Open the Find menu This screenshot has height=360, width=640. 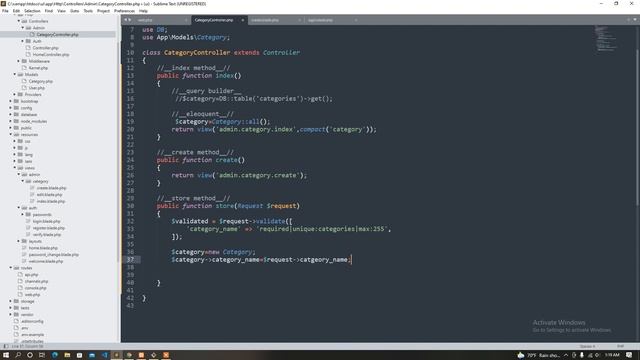tap(49, 11)
